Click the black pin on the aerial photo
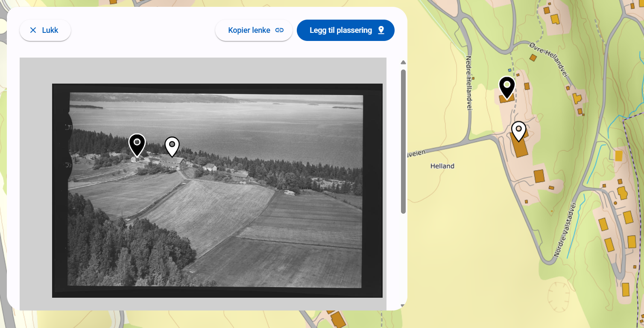644x328 pixels. [137, 144]
